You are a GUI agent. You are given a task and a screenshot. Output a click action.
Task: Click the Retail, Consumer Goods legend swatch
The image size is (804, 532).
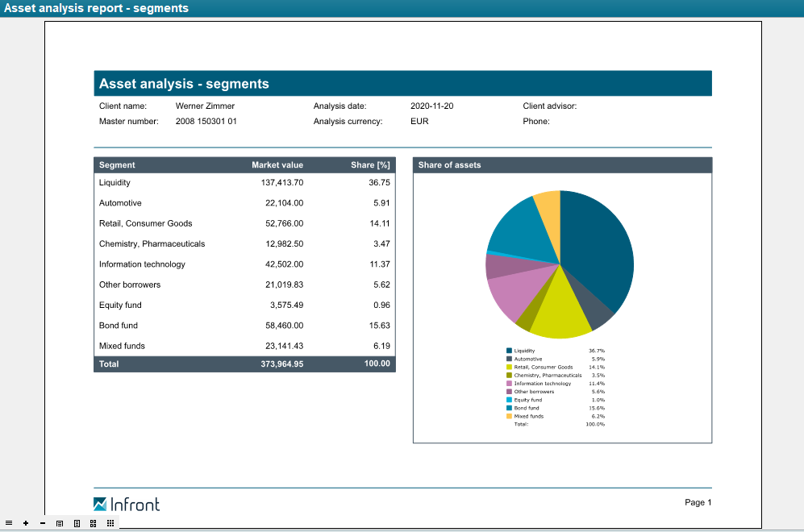(x=509, y=367)
